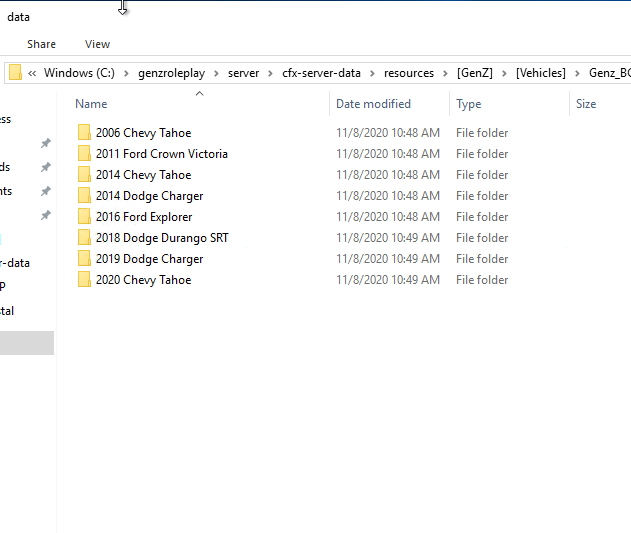Open the Share ribbon tab
This screenshot has width=631, height=533.
coord(41,44)
